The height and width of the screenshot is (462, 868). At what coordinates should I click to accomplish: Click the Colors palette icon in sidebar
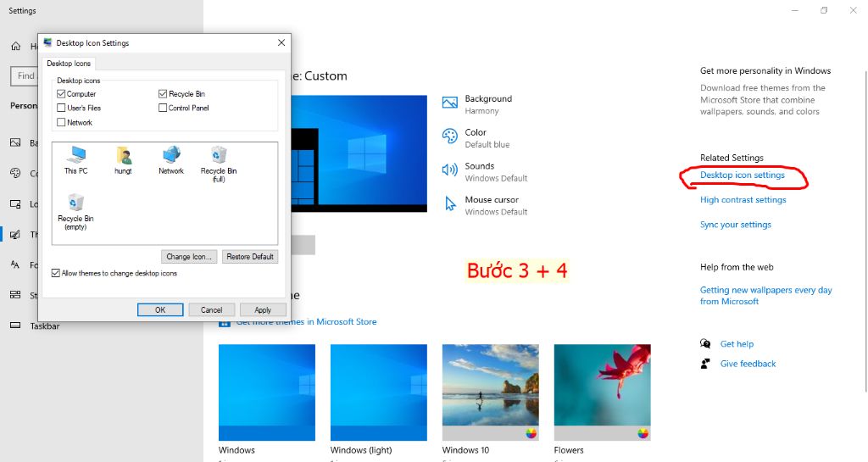(15, 173)
